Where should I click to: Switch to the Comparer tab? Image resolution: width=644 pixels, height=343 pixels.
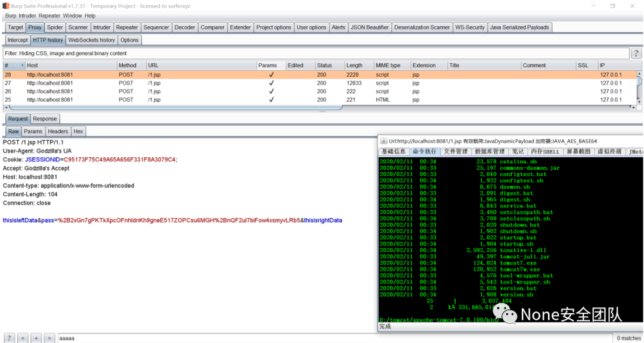(x=212, y=27)
